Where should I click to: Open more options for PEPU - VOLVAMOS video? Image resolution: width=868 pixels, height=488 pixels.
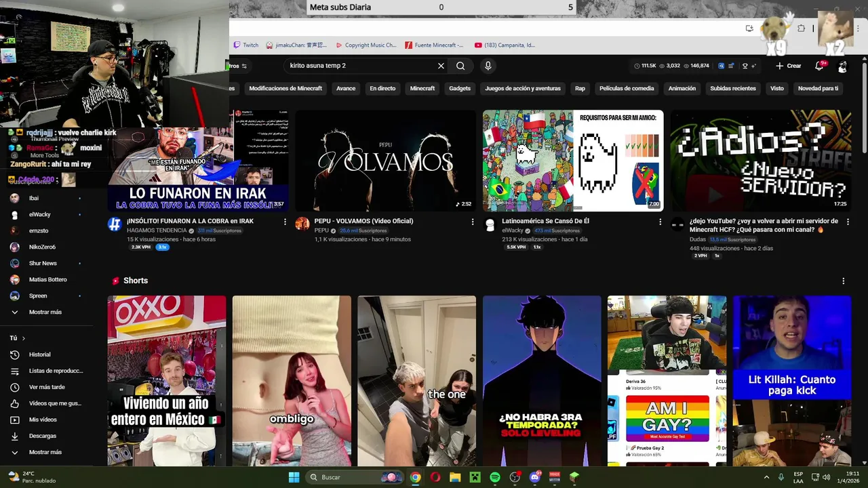tap(473, 222)
